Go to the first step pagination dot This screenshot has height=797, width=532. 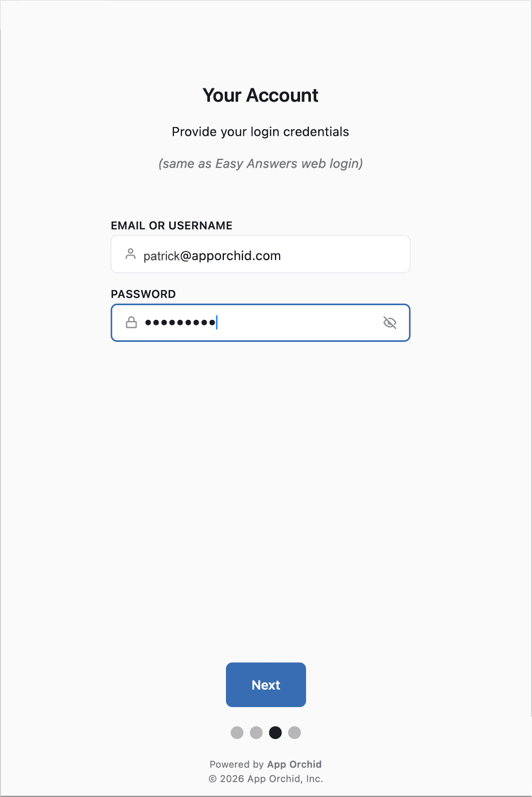[237, 732]
